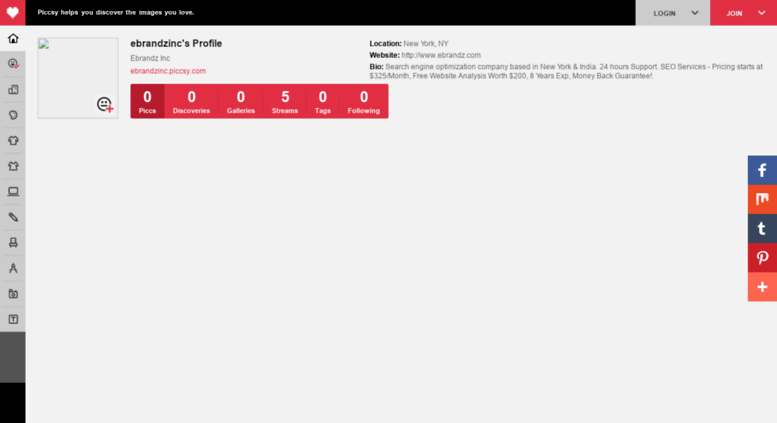Viewport: 777px width, 423px height.
Task: Open the smiley face checkmark sidebar icon
Action: [13, 64]
